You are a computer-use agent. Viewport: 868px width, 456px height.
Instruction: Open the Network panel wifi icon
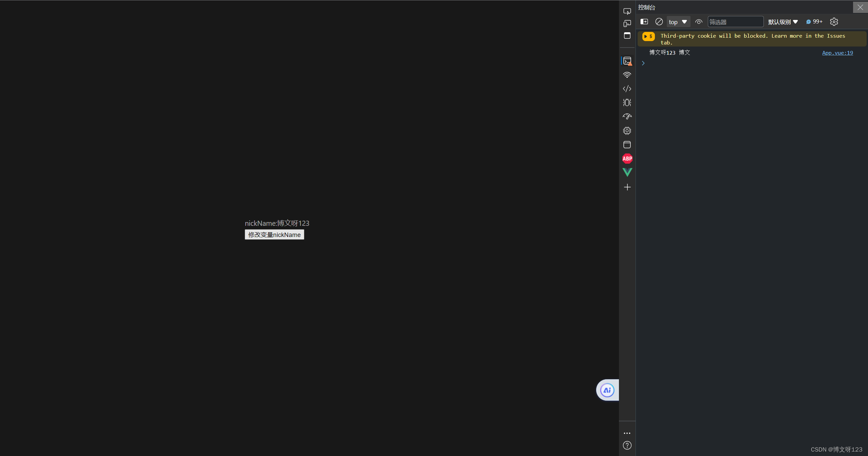click(627, 75)
